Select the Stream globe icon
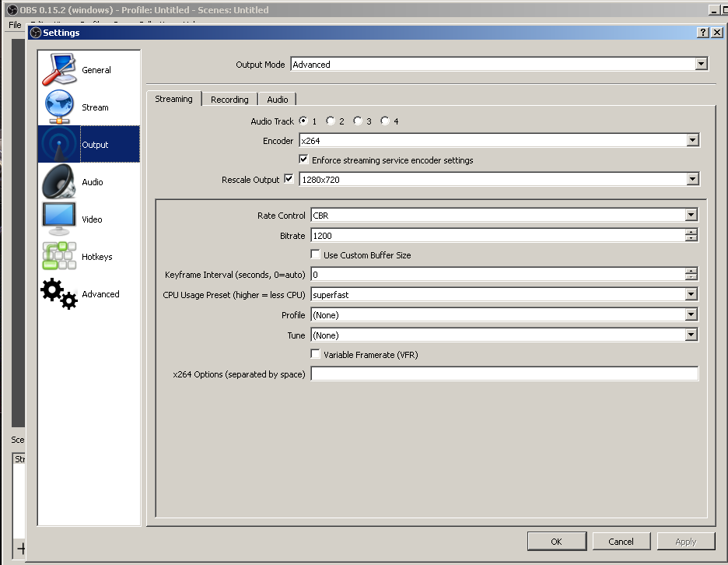 coord(59,107)
